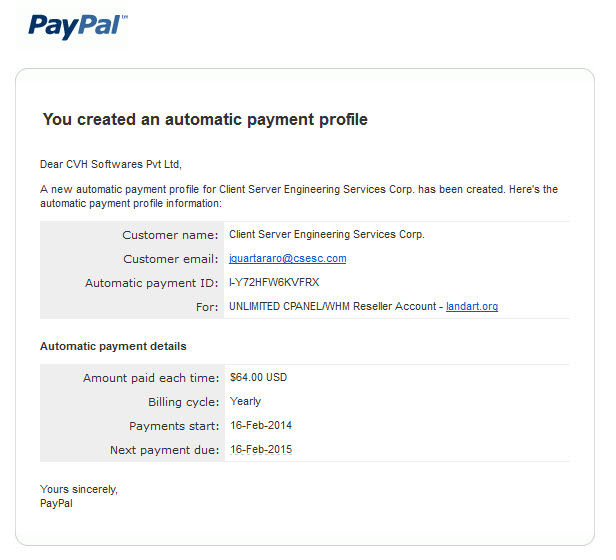
Task: Click the Dear CVH Softwares greeting
Action: click(111, 164)
